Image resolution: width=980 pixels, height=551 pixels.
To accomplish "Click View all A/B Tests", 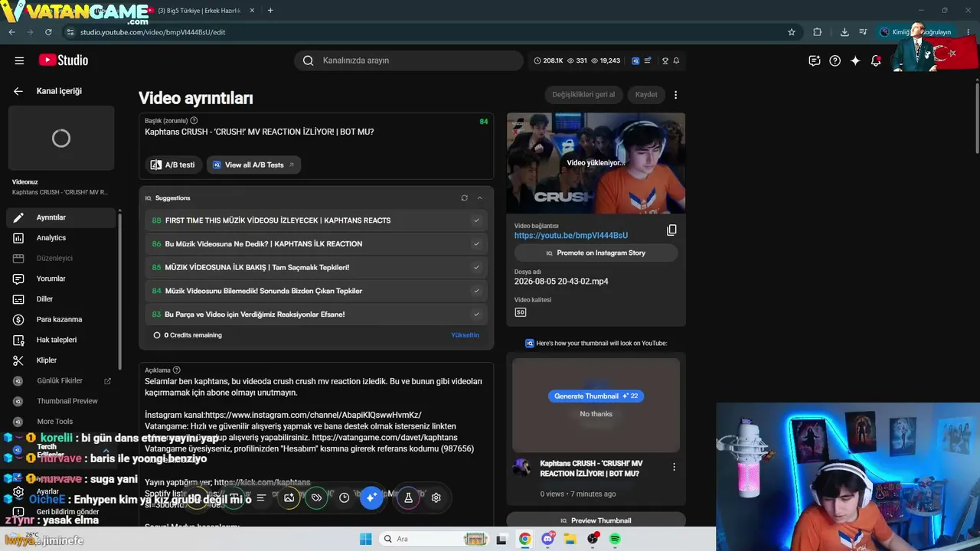I will (253, 165).
